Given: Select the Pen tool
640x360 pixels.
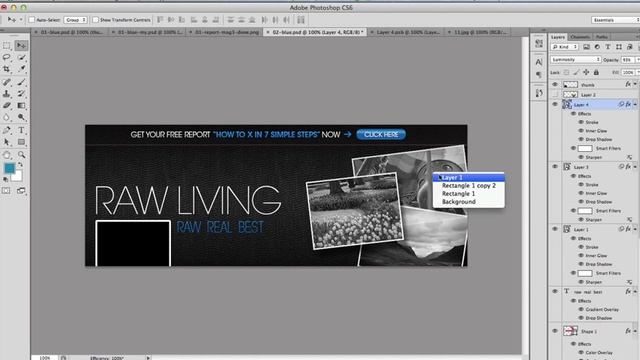Looking at the screenshot, I should (7, 130).
